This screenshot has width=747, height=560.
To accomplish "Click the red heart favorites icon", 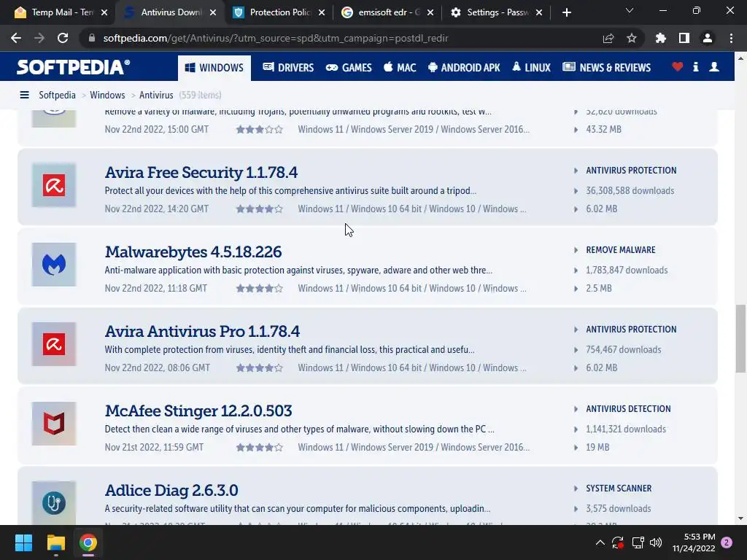I will [678, 66].
